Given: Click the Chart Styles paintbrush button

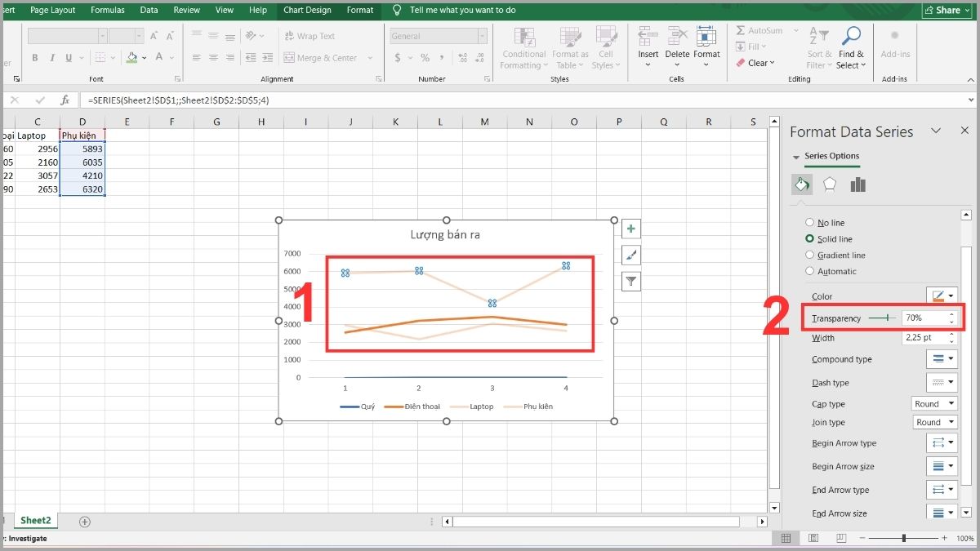Looking at the screenshot, I should click(631, 256).
